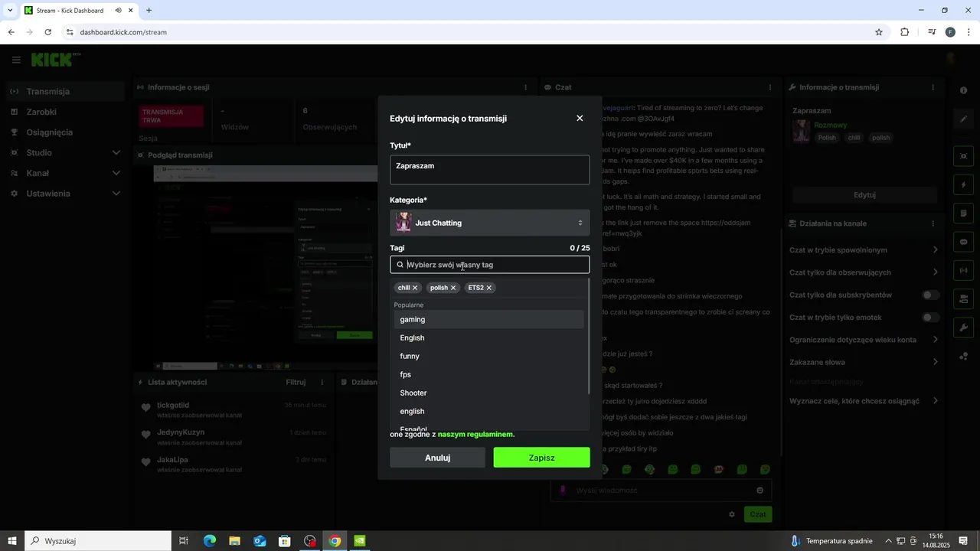
Task: Select the Shooter popular tag
Action: pos(488,393)
